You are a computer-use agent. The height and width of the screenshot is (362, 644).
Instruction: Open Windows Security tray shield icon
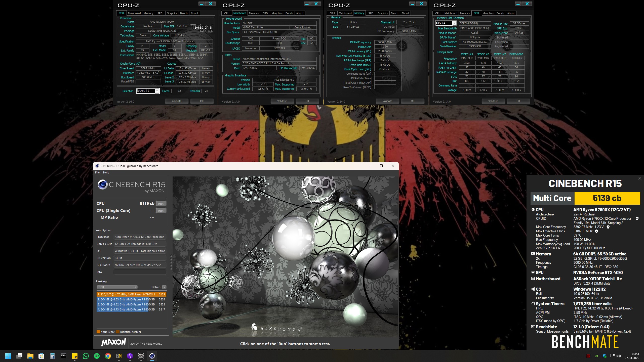coord(605,356)
